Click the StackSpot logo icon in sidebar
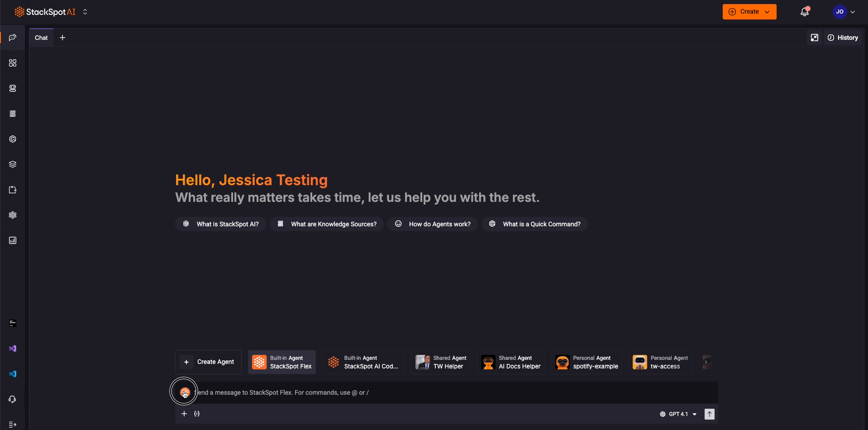 [12, 139]
